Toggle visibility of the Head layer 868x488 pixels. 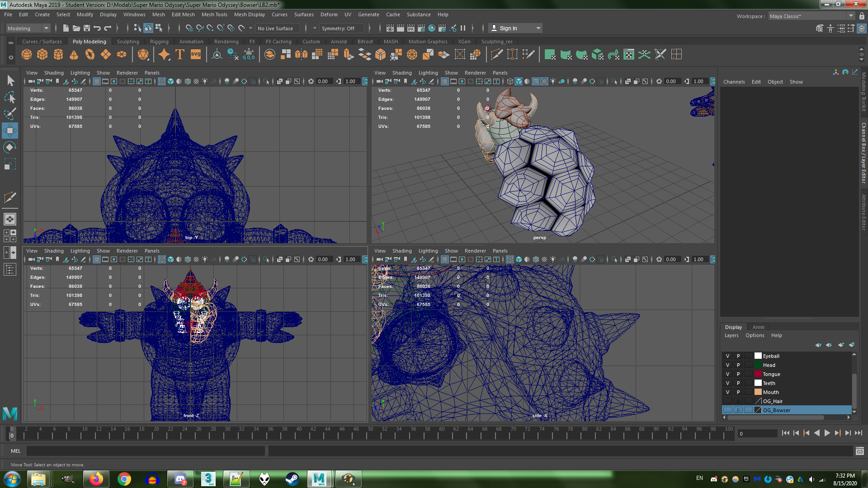pyautogui.click(x=727, y=365)
